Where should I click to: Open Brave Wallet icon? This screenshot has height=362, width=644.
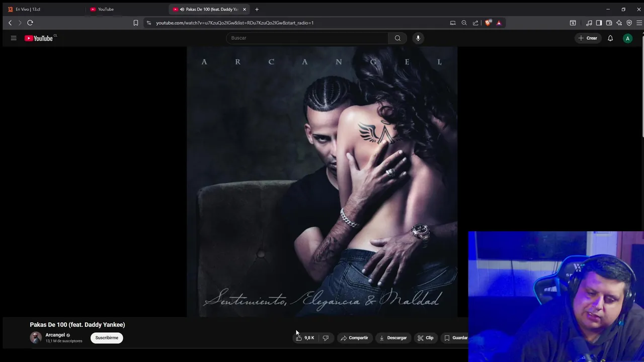pos(609,23)
